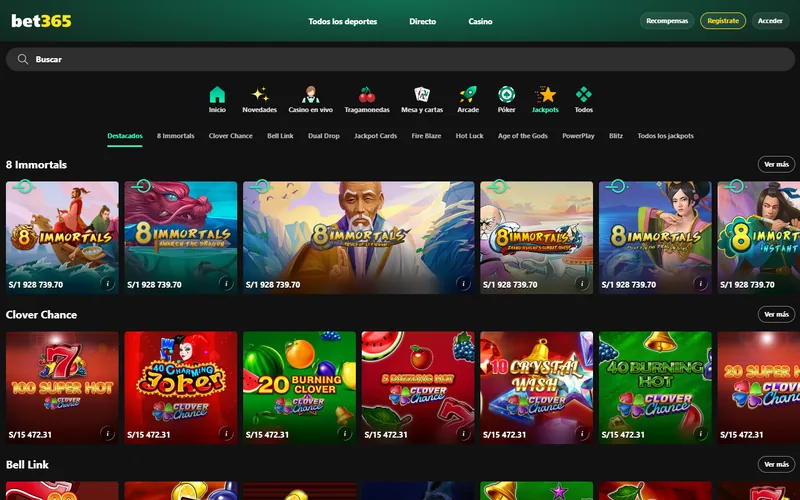
Task: Click jackpot badge on Awaken the Dragon tile
Action: point(141,187)
